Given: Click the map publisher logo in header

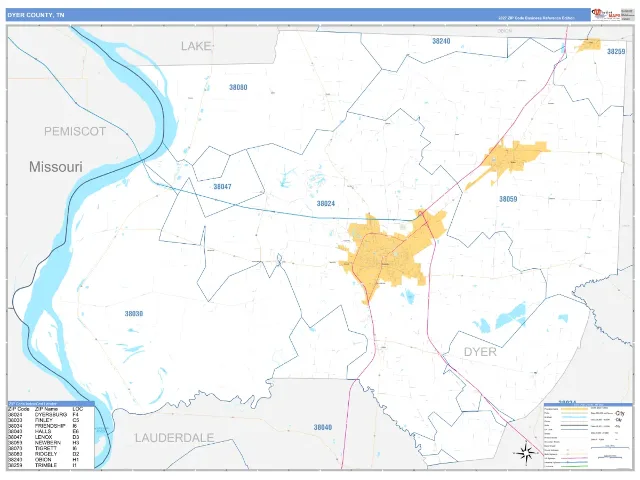Looking at the screenshot, I should [606, 14].
